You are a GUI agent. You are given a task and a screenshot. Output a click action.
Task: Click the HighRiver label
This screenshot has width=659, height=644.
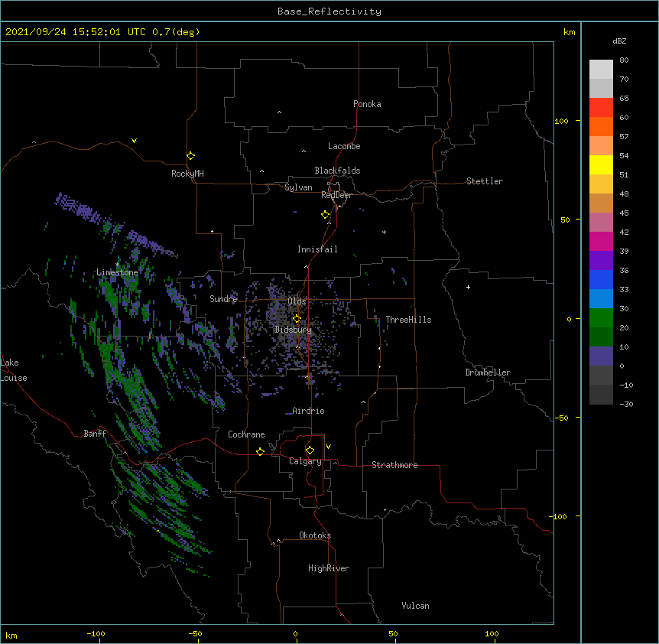click(329, 569)
